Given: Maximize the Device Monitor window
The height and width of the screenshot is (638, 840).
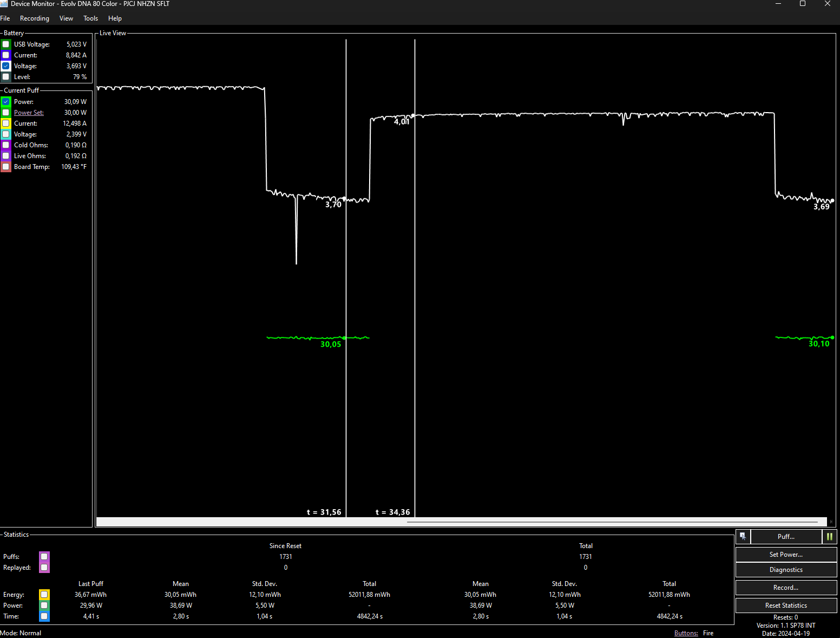Looking at the screenshot, I should (x=803, y=4).
